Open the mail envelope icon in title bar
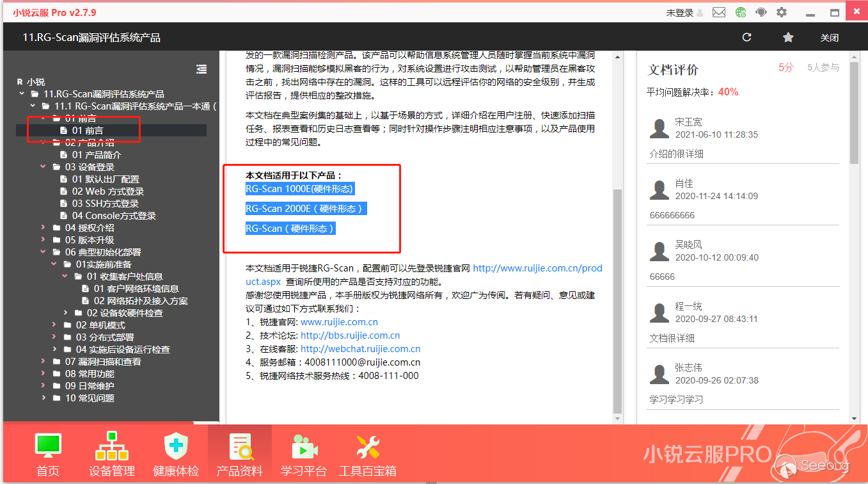Viewport: 868px width, 484px height. 719,12
